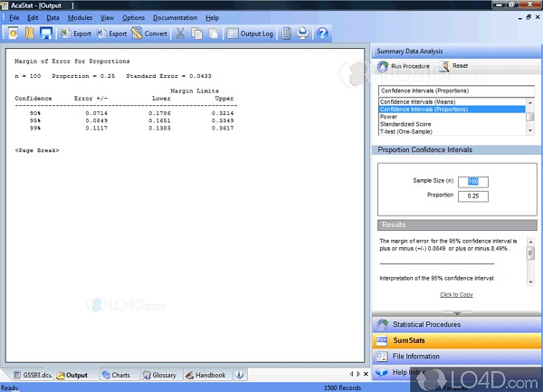The image size is (543, 392).
Task: Click the Reset button
Action: [453, 66]
